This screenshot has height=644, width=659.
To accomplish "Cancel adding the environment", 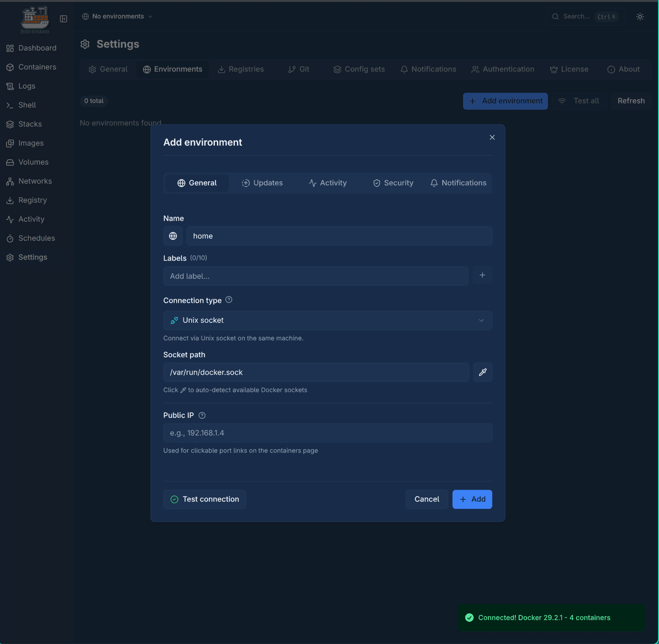I will pos(426,499).
